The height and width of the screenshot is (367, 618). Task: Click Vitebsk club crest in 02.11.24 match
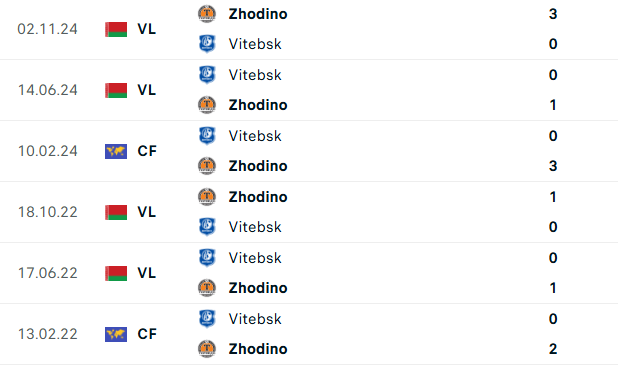207,44
